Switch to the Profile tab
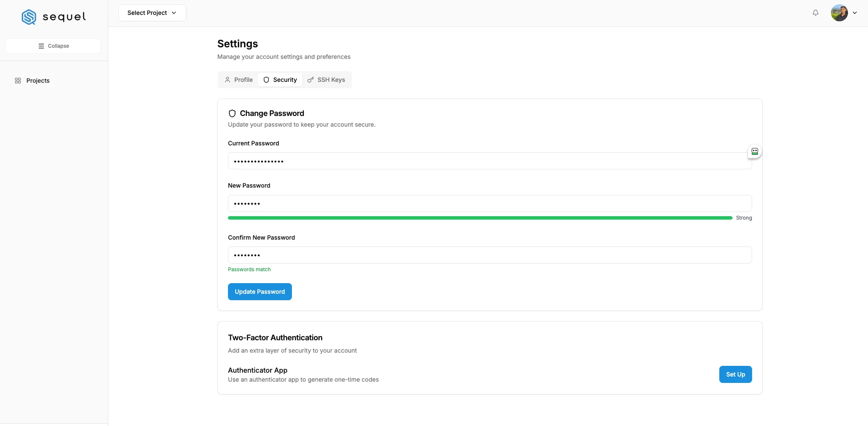868x426 pixels. tap(239, 80)
